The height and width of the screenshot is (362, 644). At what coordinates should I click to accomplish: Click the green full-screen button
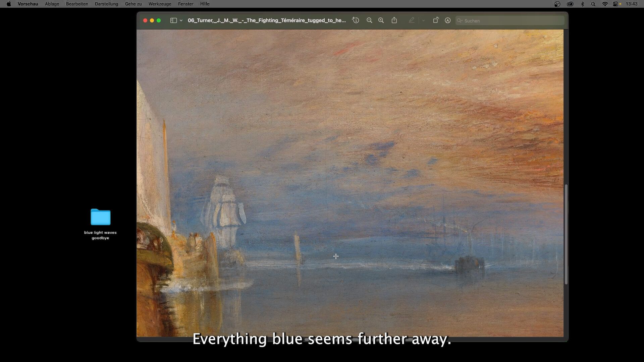point(159,20)
